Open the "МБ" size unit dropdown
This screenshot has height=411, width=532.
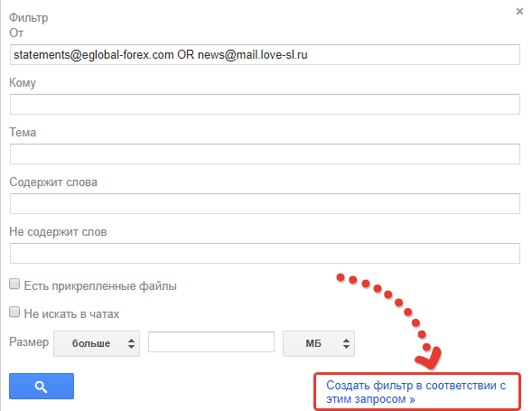click(319, 343)
